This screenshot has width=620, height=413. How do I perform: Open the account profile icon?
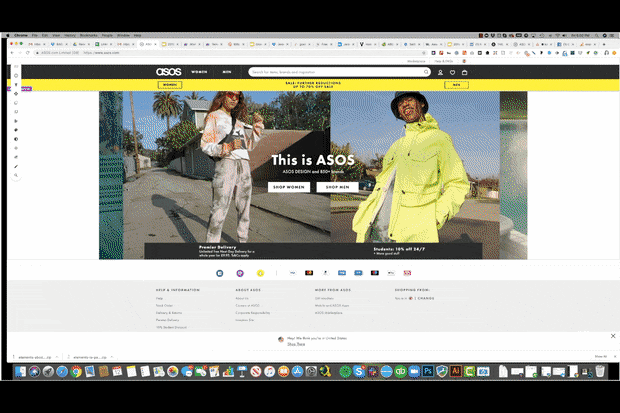point(439,72)
